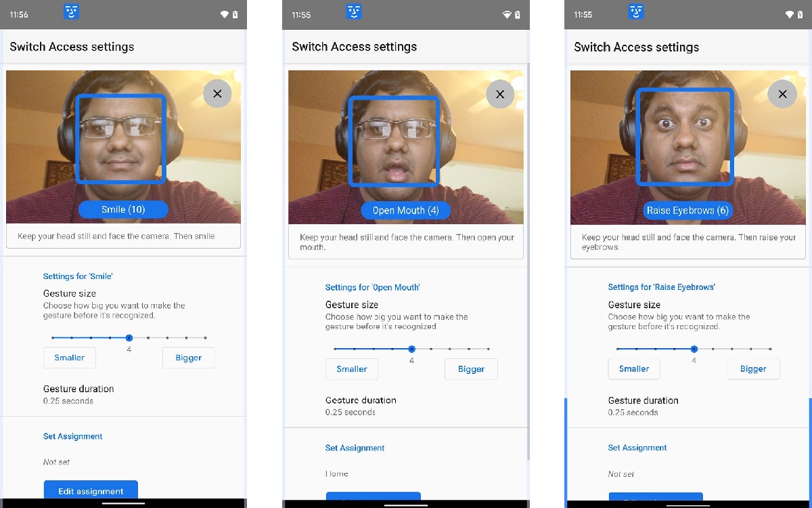
Task: Increase Open Mouth gesture size with Bigger
Action: click(471, 369)
